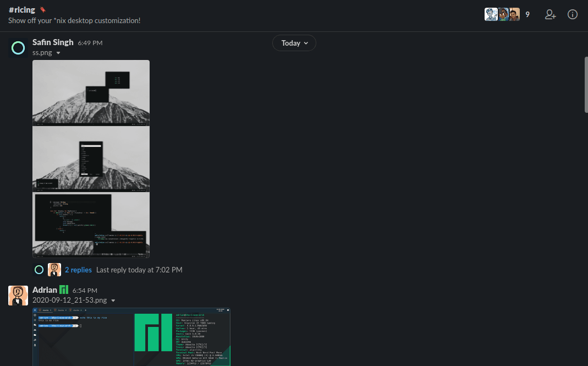The width and height of the screenshot is (588, 366).
Task: Click the Safin Singh username
Action: (53, 42)
